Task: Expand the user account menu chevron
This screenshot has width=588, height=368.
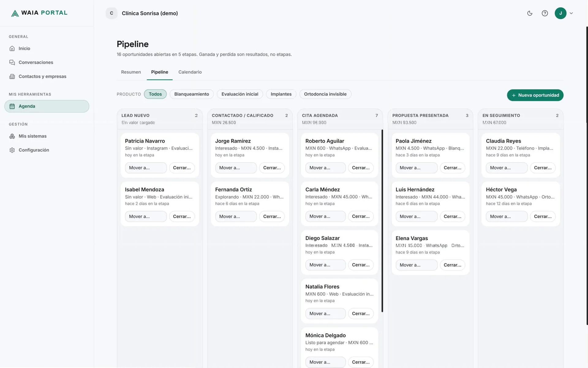Action: 571,13
